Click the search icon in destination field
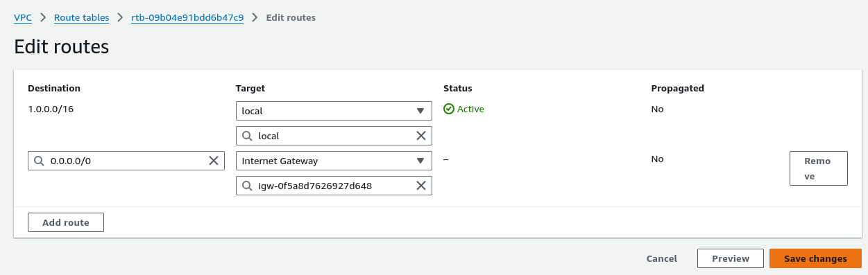Image resolution: width=868 pixels, height=275 pixels. 40,161
